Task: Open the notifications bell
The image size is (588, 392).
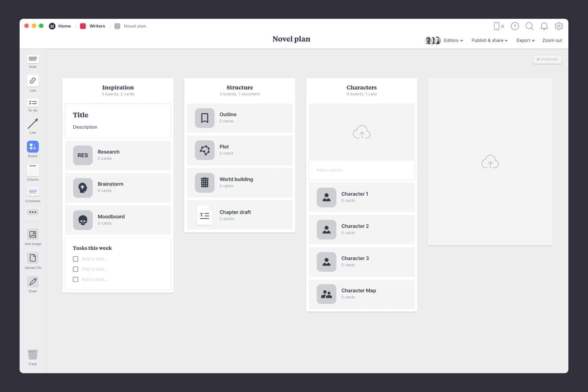Action: point(544,26)
